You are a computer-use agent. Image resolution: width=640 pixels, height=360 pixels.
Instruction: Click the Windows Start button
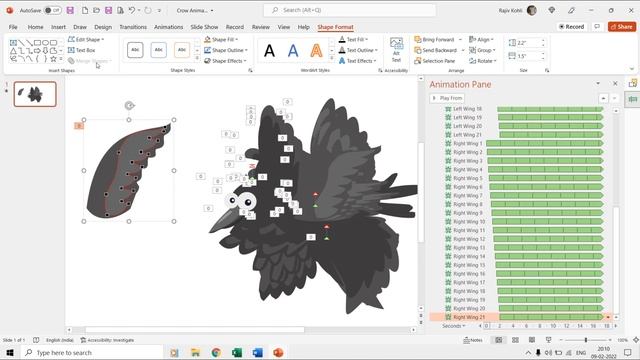(x=10, y=352)
